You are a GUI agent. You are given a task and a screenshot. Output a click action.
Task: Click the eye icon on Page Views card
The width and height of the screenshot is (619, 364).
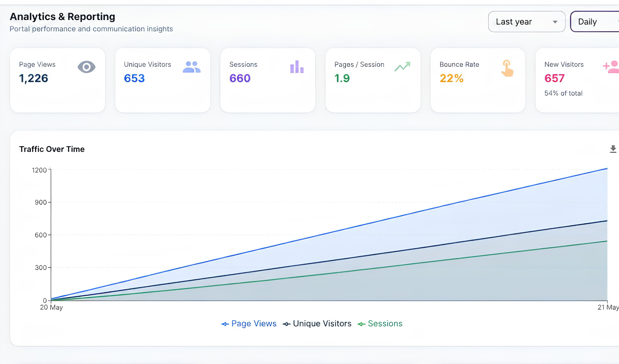coord(86,67)
